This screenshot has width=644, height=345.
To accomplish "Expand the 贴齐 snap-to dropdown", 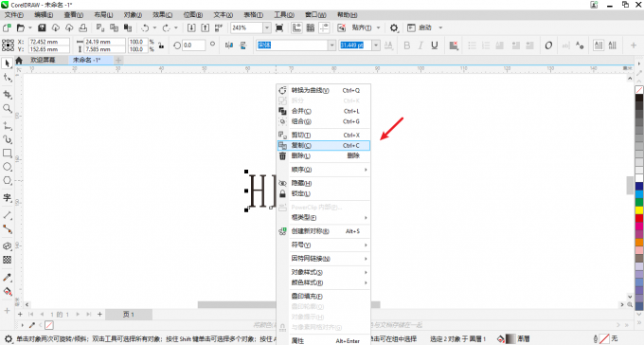I will pos(378,27).
